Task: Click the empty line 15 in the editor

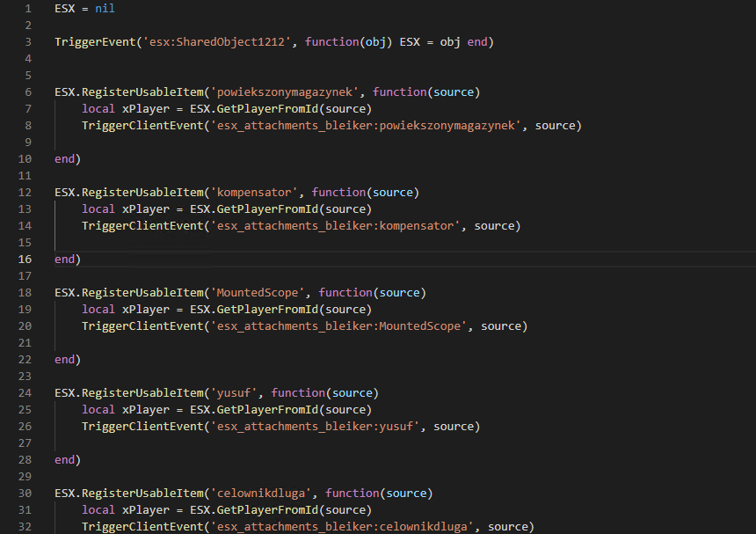Action: 405,243
